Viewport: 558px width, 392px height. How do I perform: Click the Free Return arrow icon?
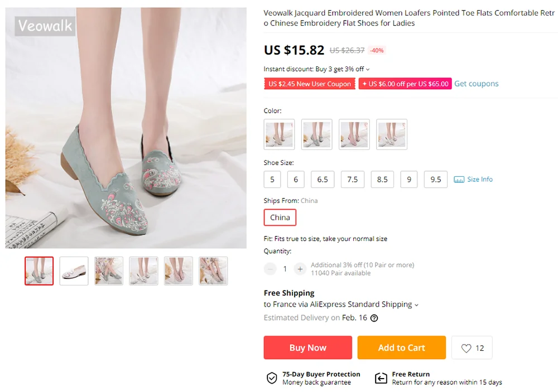tap(381, 378)
